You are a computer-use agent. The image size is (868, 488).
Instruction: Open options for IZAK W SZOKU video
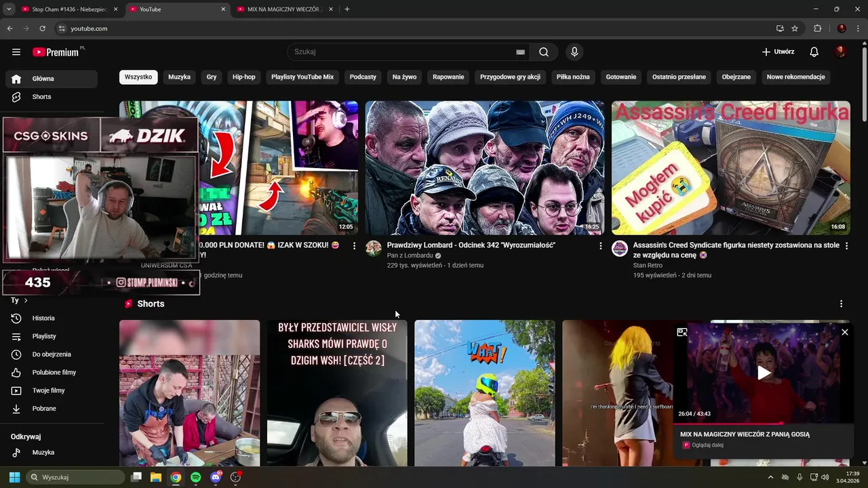tap(354, 246)
